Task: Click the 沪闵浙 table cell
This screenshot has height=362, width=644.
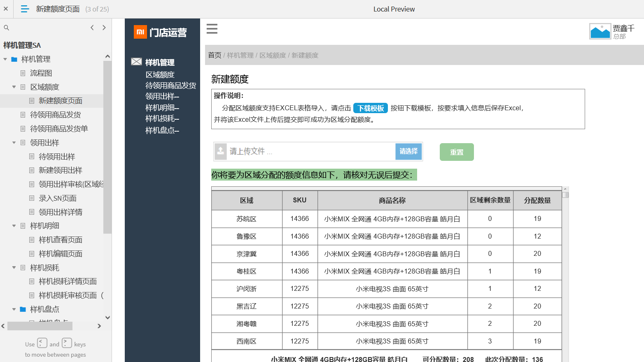Action: click(x=247, y=289)
